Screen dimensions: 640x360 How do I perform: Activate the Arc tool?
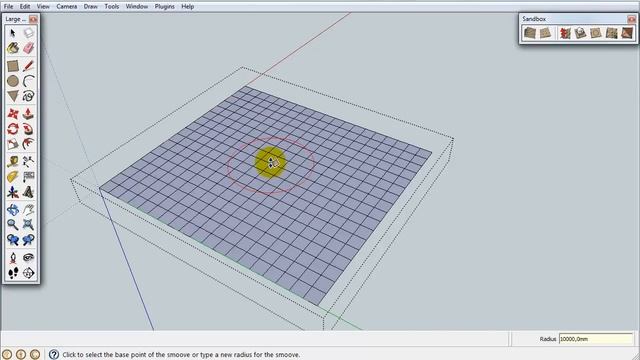point(28,81)
